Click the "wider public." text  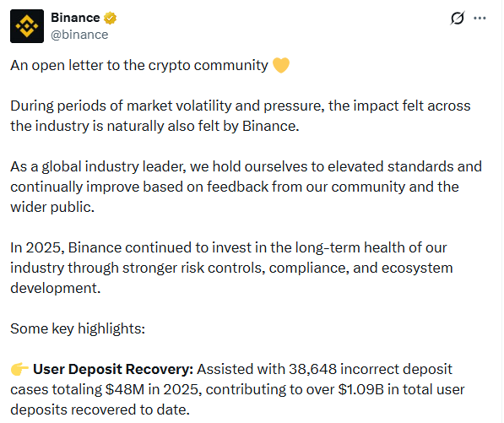click(x=52, y=208)
